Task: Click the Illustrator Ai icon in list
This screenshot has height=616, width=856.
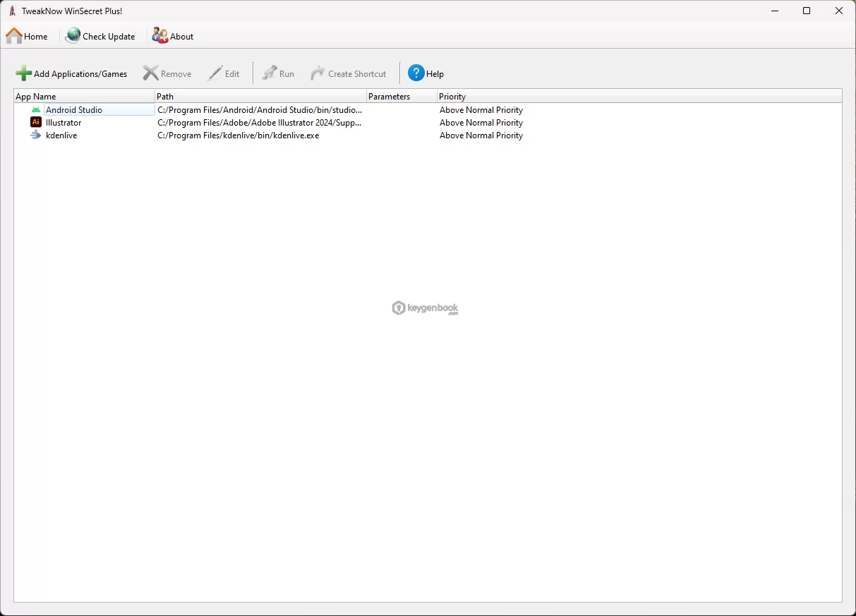Action: pyautogui.click(x=36, y=123)
